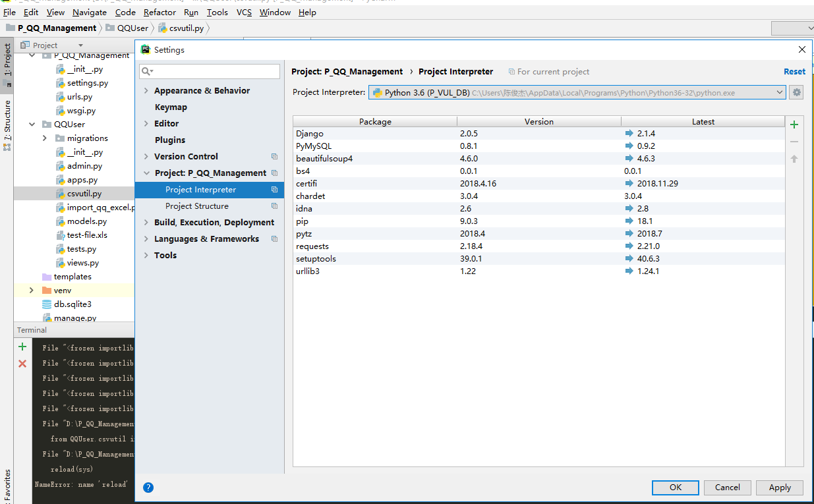The width and height of the screenshot is (814, 504).
Task: Select db.sqlite3 file in project tree
Action: pos(72,304)
